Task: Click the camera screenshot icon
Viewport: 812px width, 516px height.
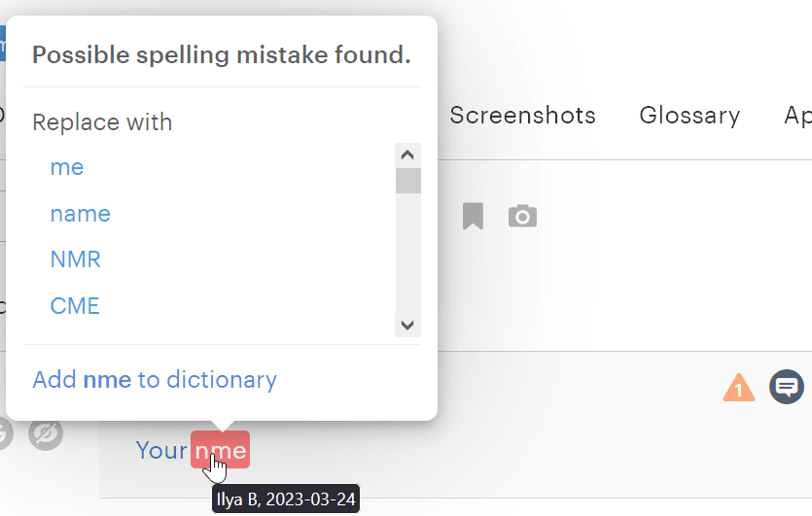Action: pos(522,216)
